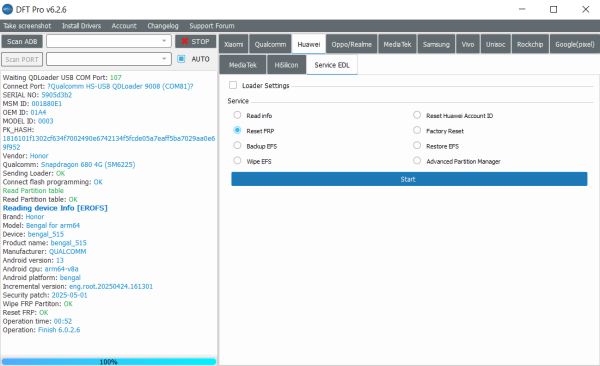Image resolution: width=600 pixels, height=366 pixels.
Task: Click the serial number 5905d3b2
Action: pos(57,95)
